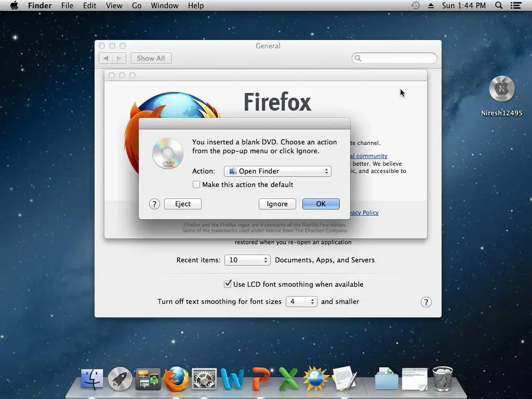Click help button in General preferences
Image resolution: width=532 pixels, height=399 pixels.
coord(426,302)
